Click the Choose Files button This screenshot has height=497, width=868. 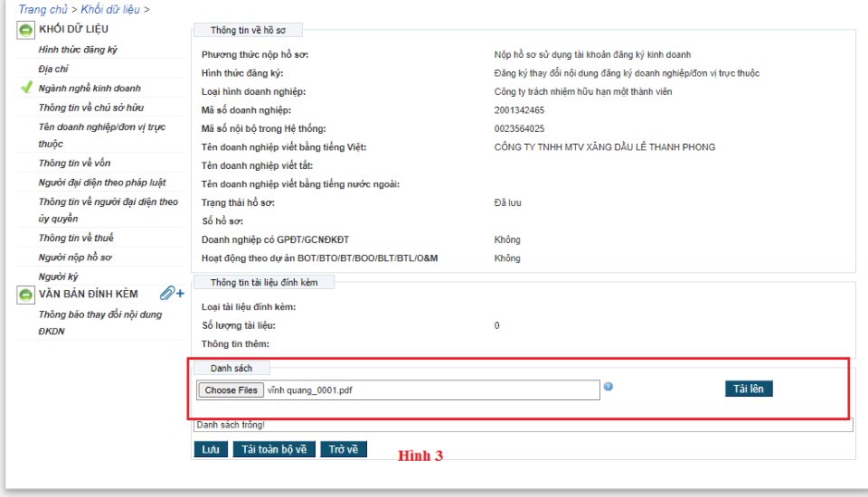[x=231, y=390]
